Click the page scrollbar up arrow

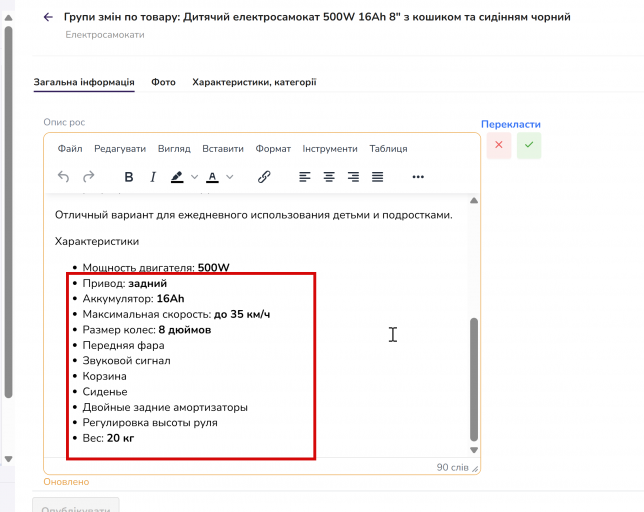click(x=8, y=18)
